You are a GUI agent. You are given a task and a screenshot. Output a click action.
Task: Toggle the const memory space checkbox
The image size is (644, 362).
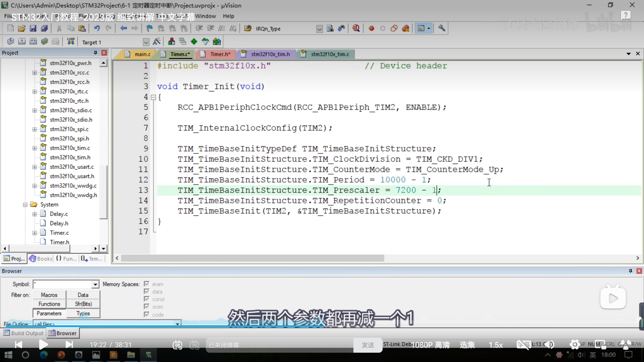(x=147, y=299)
